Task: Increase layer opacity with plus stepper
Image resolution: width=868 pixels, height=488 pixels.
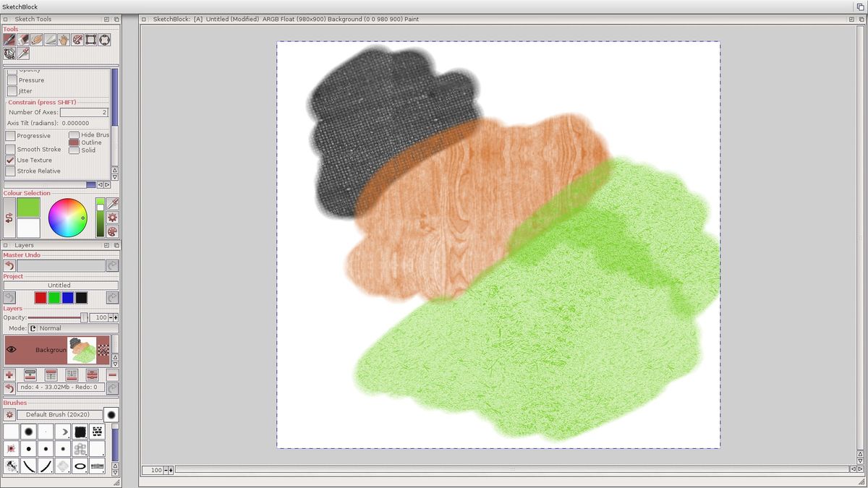Action: click(116, 318)
